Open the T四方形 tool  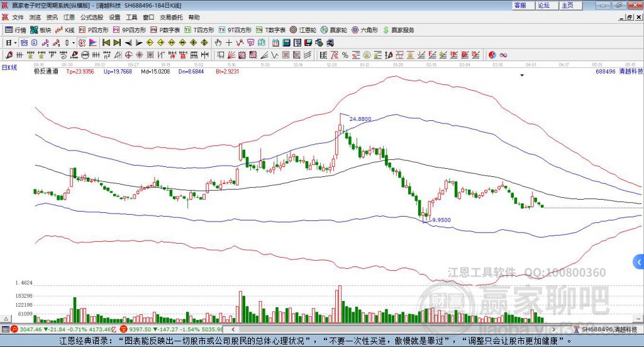[199, 30]
